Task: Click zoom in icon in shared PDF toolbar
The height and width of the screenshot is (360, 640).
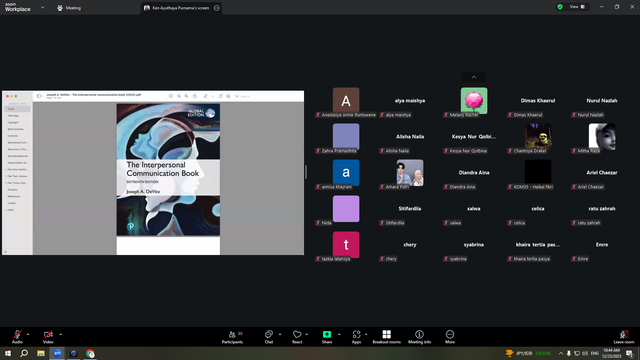Action: pos(187,96)
